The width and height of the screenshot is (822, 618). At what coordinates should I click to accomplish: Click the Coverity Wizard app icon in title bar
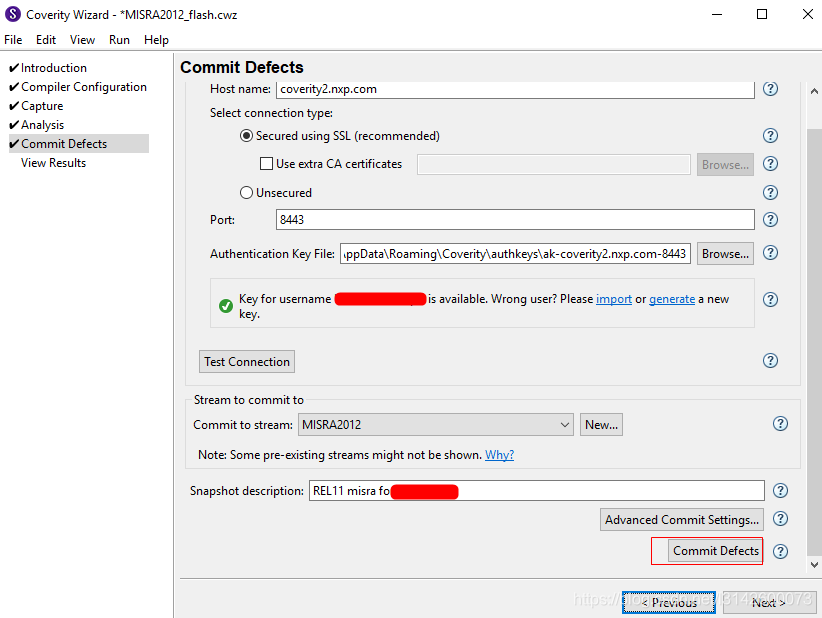(x=13, y=14)
